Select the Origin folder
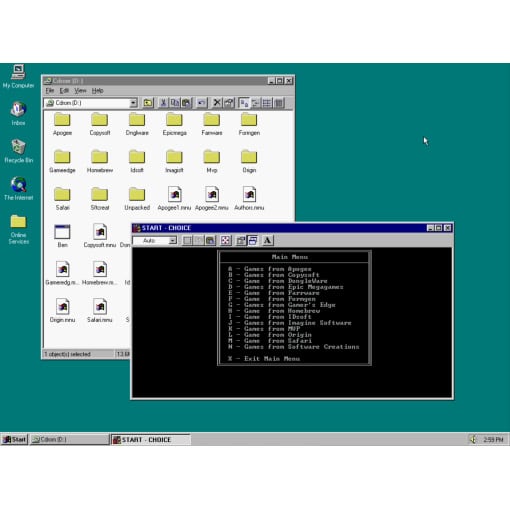 coord(249,161)
